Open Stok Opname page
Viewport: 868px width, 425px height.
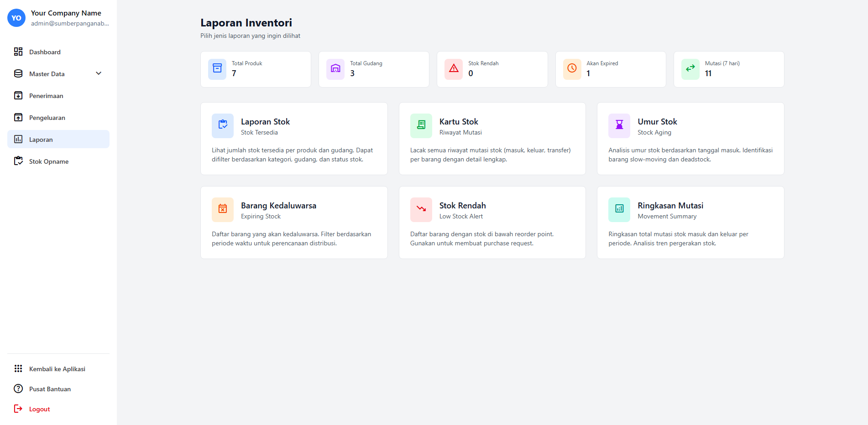point(49,161)
